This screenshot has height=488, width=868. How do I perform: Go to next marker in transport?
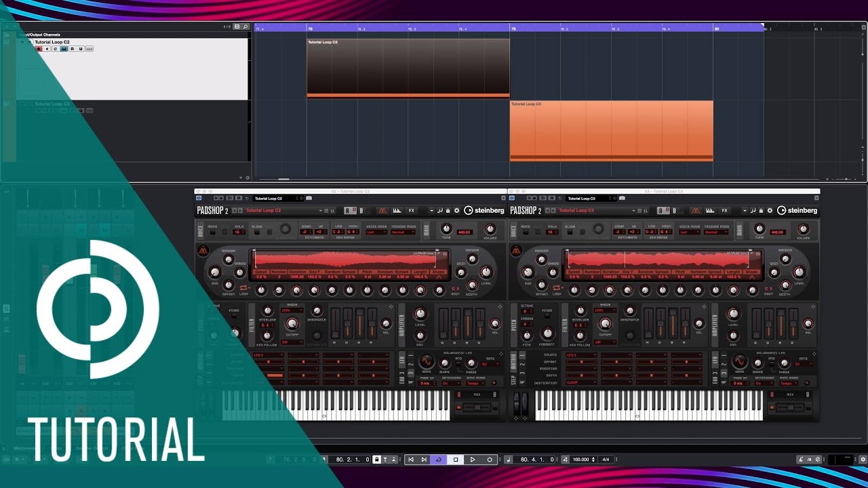coord(424,460)
